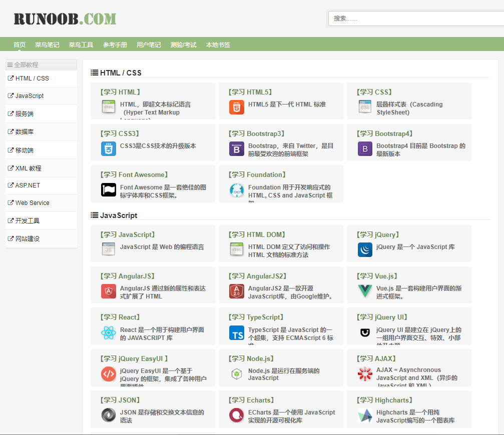Click the orange HTML5 shield icon
The image size is (504, 435).
pos(237,107)
